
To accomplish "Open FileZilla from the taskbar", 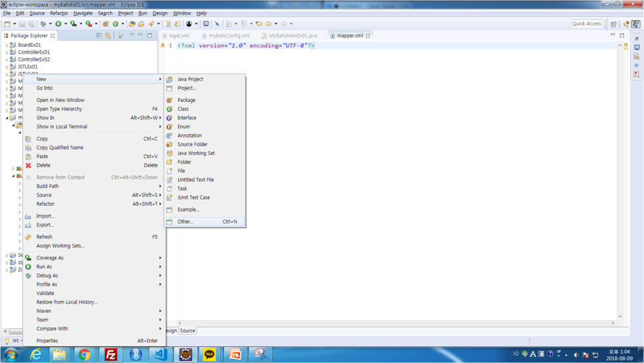I will coord(111,354).
